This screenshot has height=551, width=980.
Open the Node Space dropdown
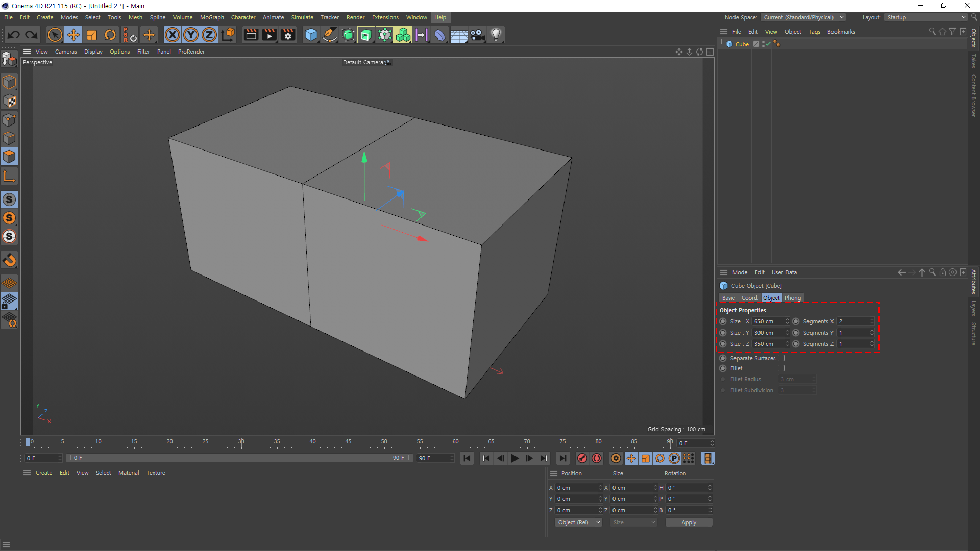tap(803, 17)
